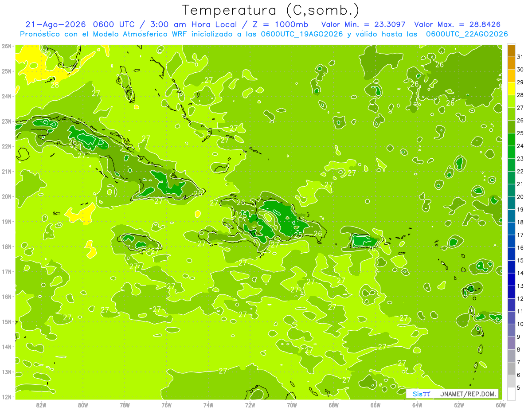Click the "20N" latitude axis label
The image size is (532, 411).
7,196
